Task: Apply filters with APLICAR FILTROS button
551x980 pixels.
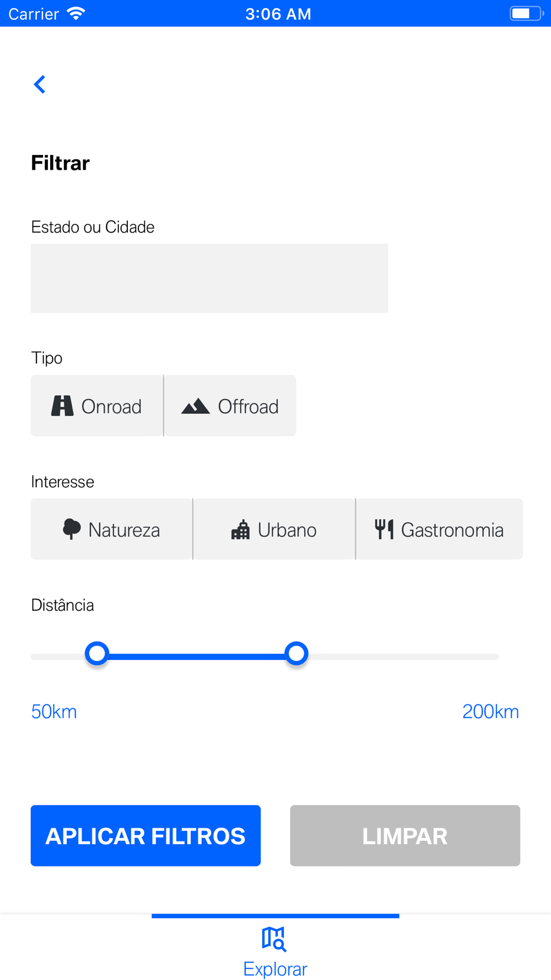Action: [x=145, y=836]
